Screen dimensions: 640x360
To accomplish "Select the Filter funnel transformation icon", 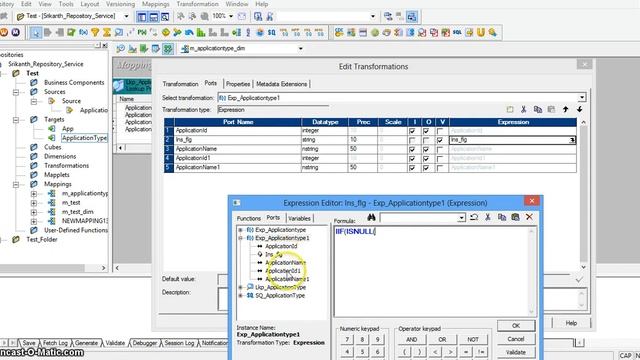I will (95, 32).
